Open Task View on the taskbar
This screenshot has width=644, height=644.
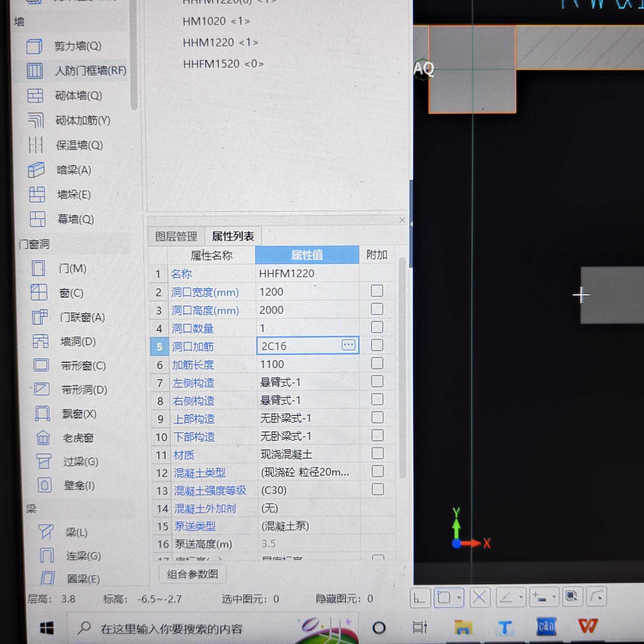click(420, 627)
